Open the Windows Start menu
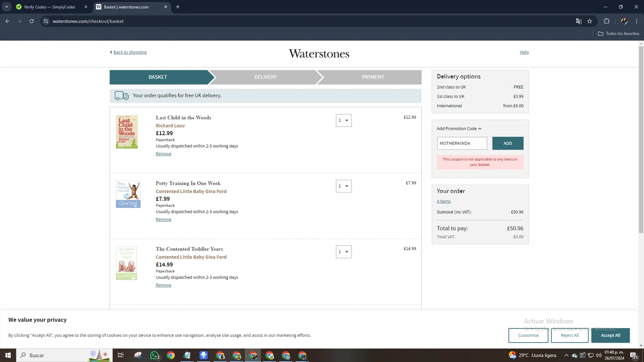Image resolution: width=644 pixels, height=362 pixels. click(x=8, y=355)
